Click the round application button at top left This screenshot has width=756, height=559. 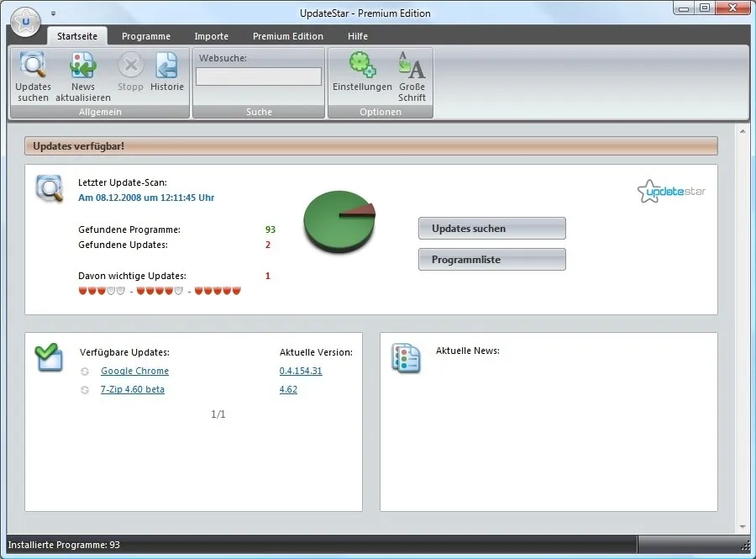tap(24, 20)
